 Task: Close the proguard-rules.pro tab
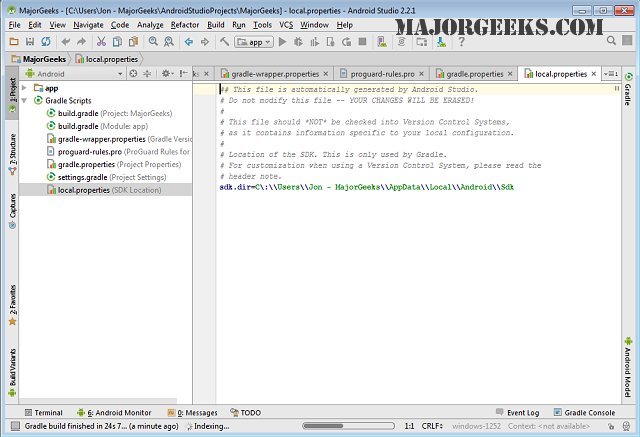(x=421, y=74)
